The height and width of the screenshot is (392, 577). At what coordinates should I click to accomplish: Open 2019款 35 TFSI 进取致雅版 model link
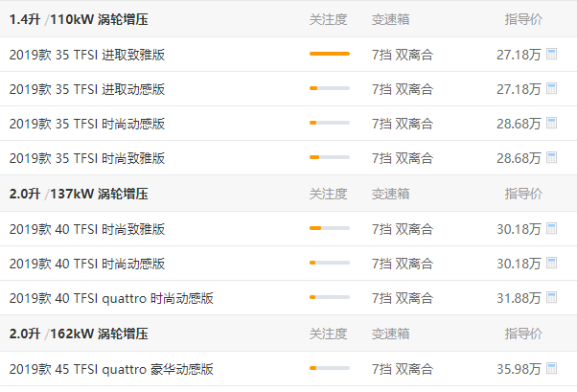(87, 55)
